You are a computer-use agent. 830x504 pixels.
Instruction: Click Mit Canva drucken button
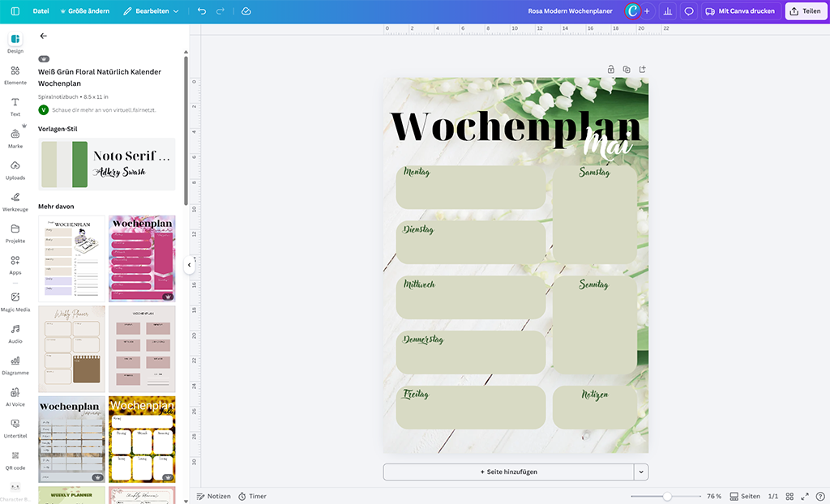(x=741, y=11)
